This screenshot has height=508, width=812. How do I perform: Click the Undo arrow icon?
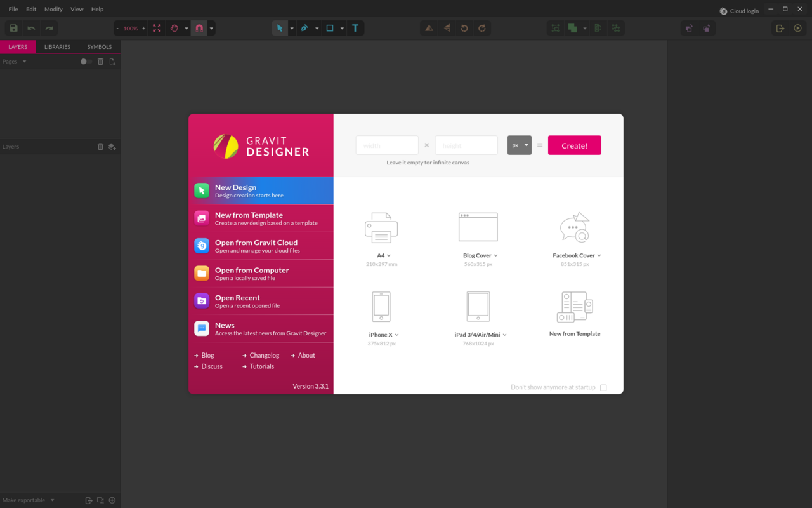[31, 29]
